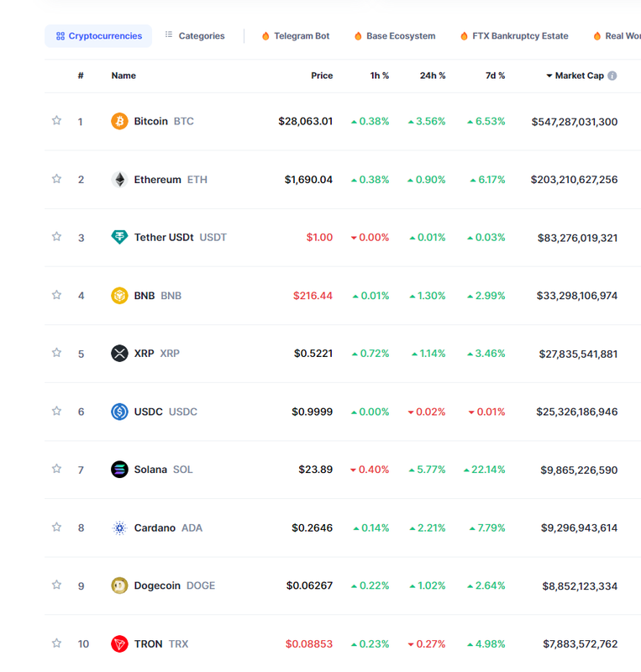Viewport: 641px width, 672px height.
Task: Add Cardano to watchlist with star
Action: (56, 528)
